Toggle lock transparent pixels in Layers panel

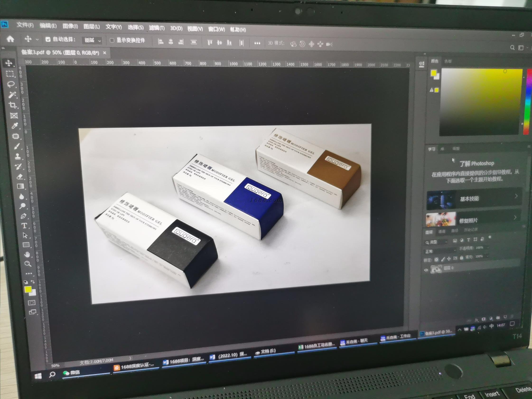click(x=436, y=259)
